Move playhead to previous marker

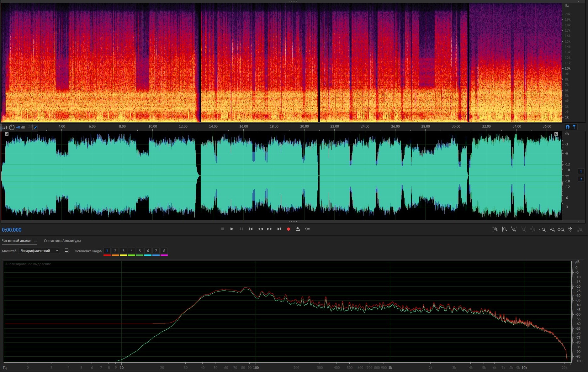[x=251, y=229]
